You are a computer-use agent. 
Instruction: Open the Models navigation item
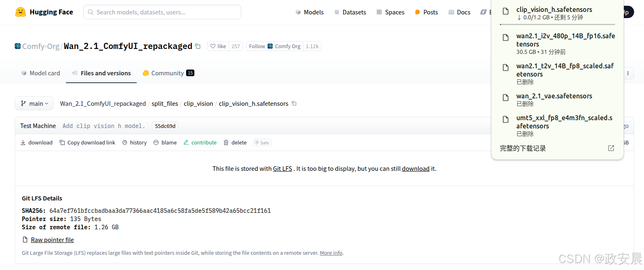pyautogui.click(x=310, y=12)
